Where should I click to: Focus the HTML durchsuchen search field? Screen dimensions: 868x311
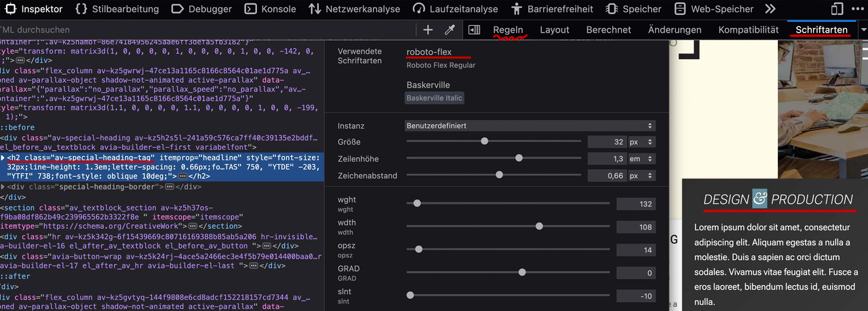(x=203, y=30)
